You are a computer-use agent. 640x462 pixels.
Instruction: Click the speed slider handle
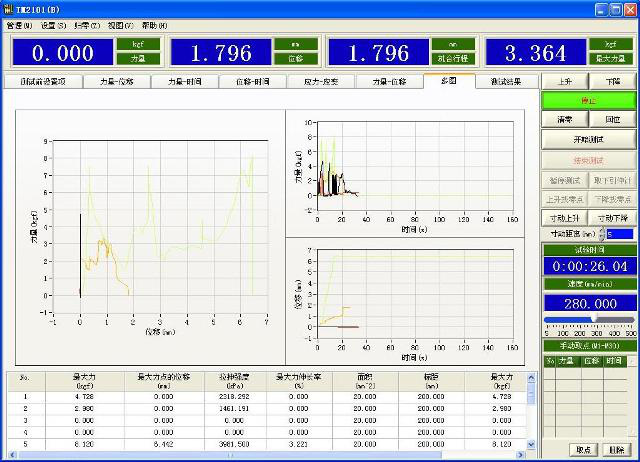point(594,317)
